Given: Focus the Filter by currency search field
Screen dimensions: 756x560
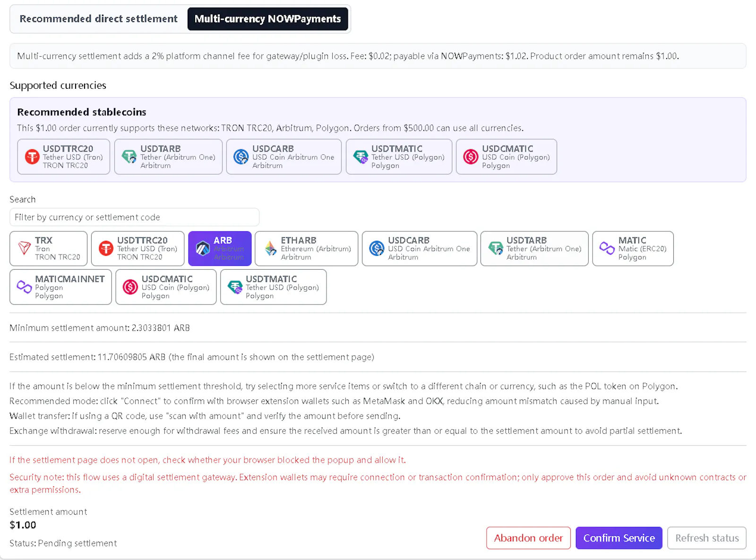Looking at the screenshot, I should (134, 217).
